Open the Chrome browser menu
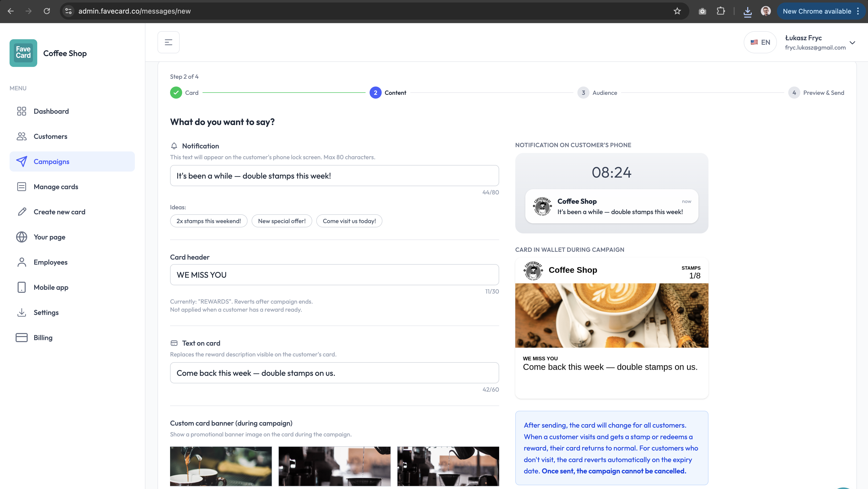 (858, 11)
